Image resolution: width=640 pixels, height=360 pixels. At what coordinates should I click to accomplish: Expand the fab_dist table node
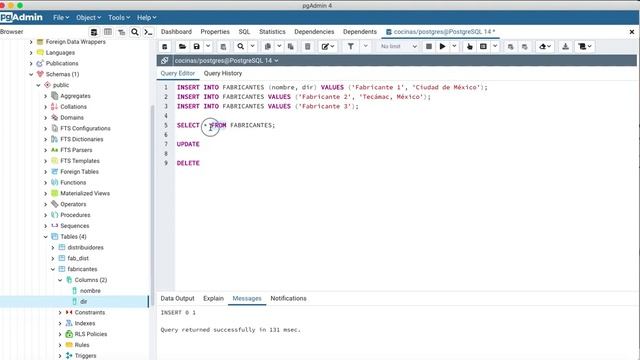pyautogui.click(x=53, y=258)
